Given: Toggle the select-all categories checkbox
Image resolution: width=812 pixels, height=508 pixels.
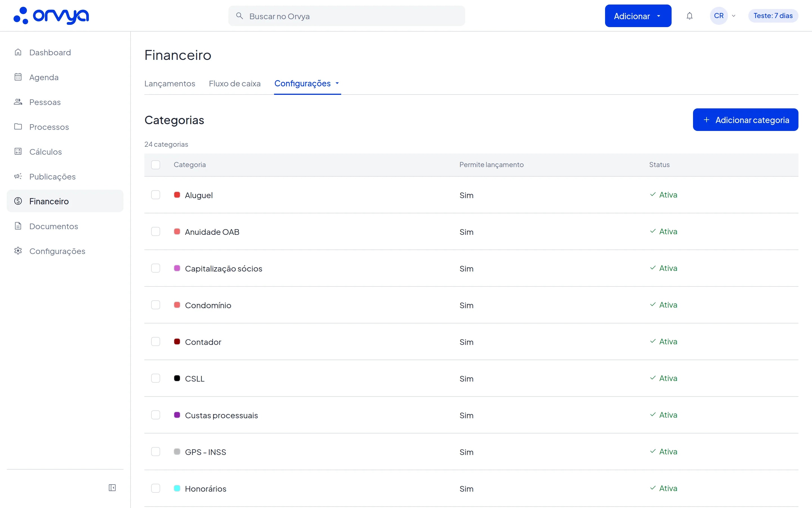Looking at the screenshot, I should [x=156, y=165].
